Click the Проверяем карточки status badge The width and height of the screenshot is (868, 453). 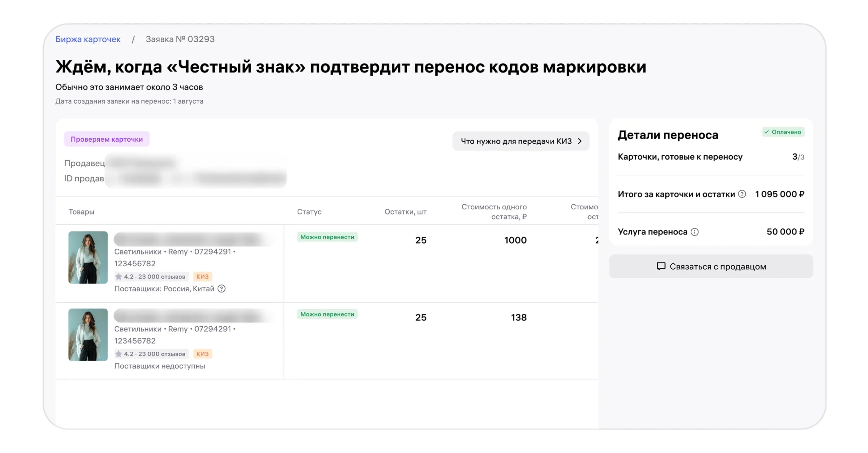pyautogui.click(x=106, y=139)
